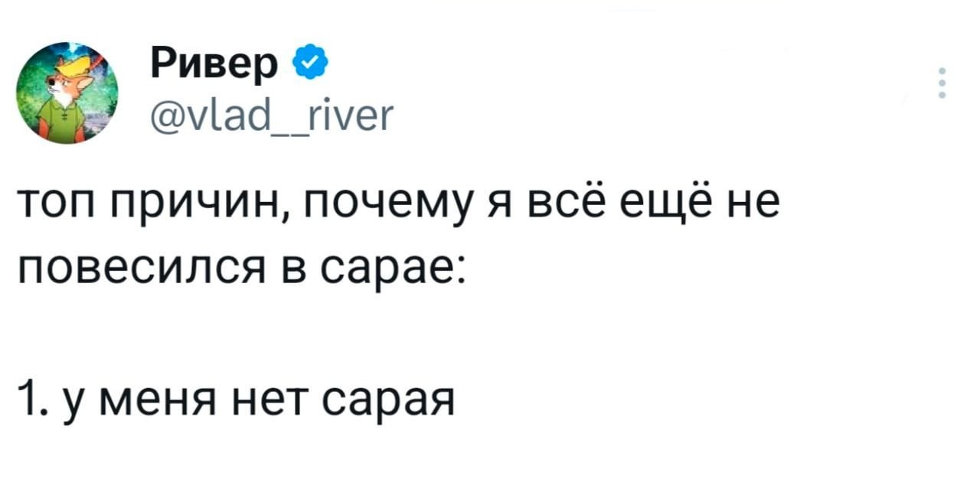Open the three-dot more options menu
Screen dimensions: 980x489
point(942,83)
